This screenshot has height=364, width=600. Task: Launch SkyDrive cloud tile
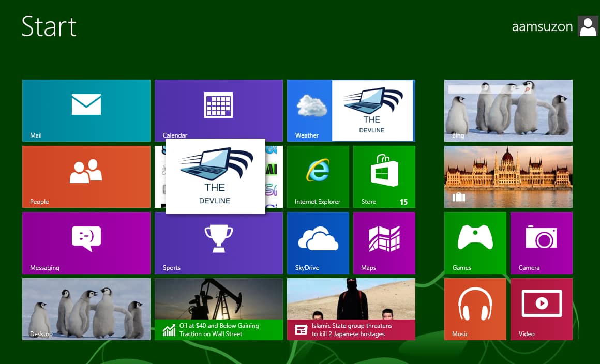point(318,242)
